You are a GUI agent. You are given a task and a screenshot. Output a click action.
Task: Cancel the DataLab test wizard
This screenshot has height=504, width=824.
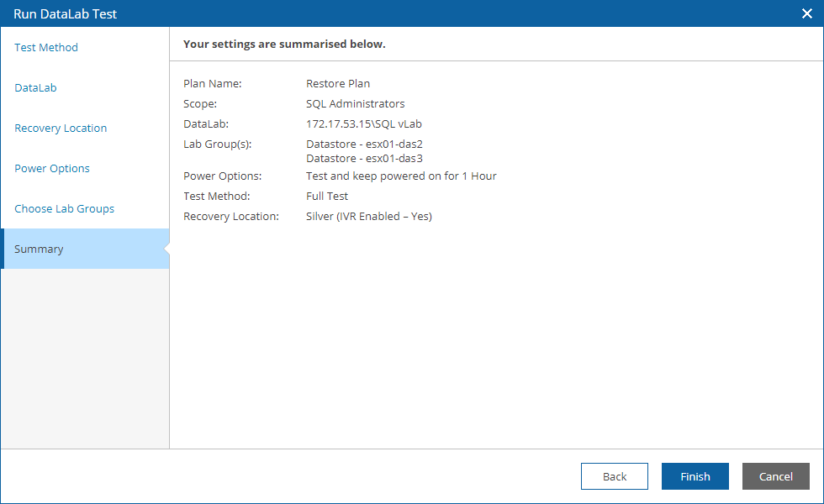point(775,476)
